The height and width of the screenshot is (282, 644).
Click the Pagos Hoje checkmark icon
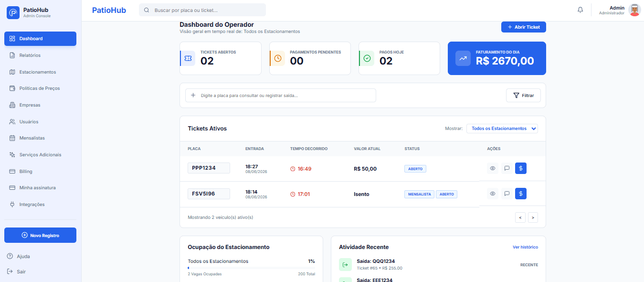(367, 58)
